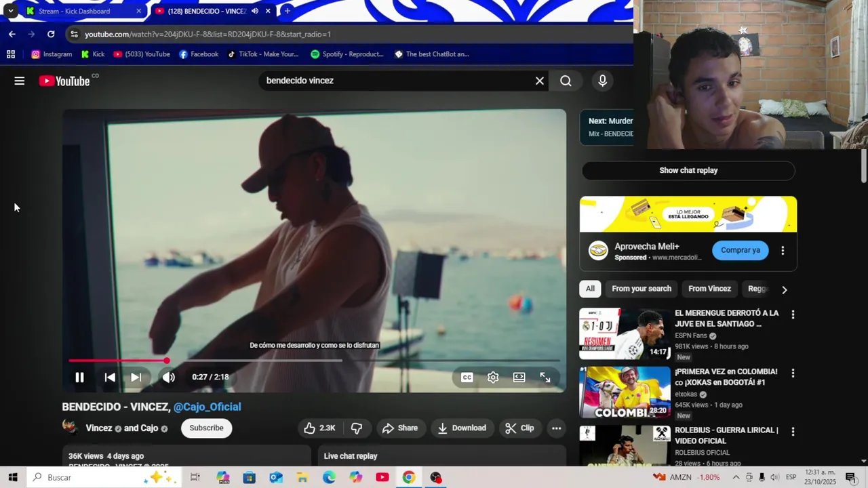Click the magnifier search button
The height and width of the screenshot is (488, 868).
[566, 81]
